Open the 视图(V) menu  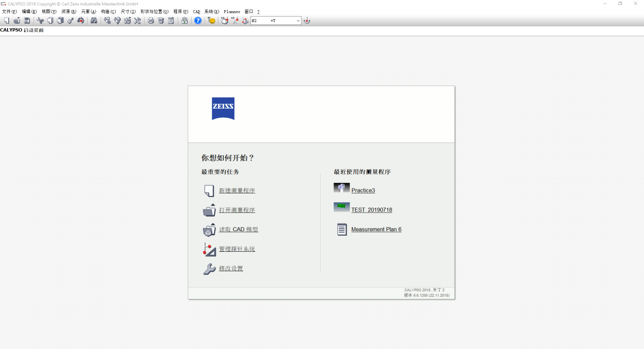click(49, 12)
